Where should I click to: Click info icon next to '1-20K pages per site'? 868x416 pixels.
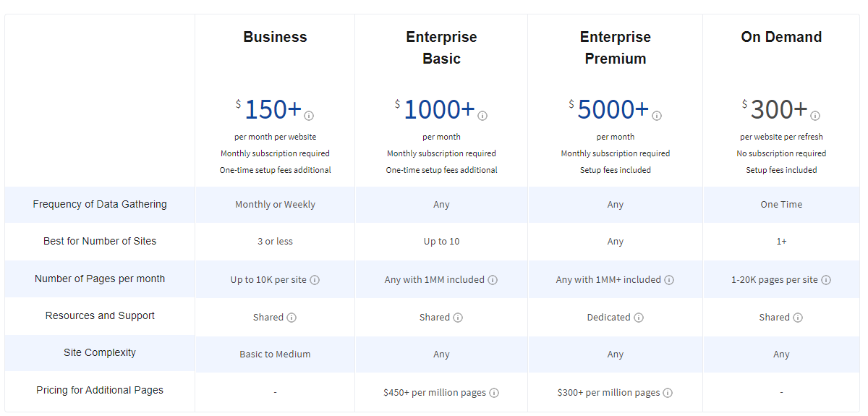(826, 280)
